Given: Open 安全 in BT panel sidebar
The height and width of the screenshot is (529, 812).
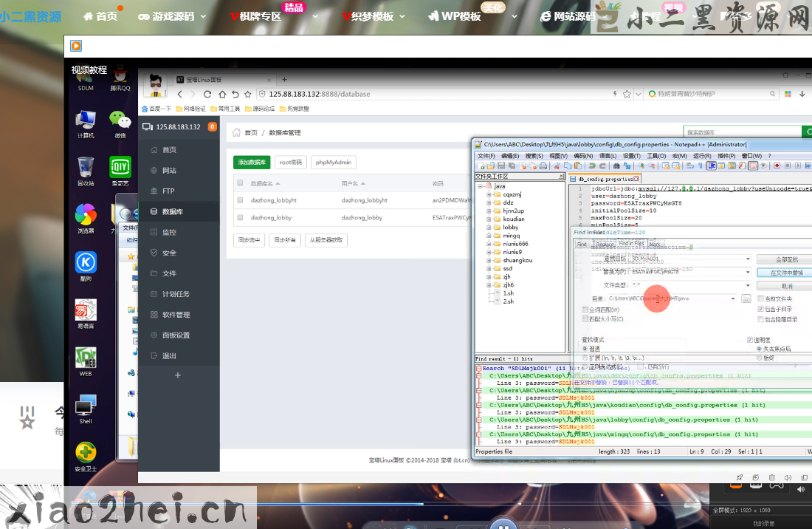Looking at the screenshot, I should tap(179, 253).
